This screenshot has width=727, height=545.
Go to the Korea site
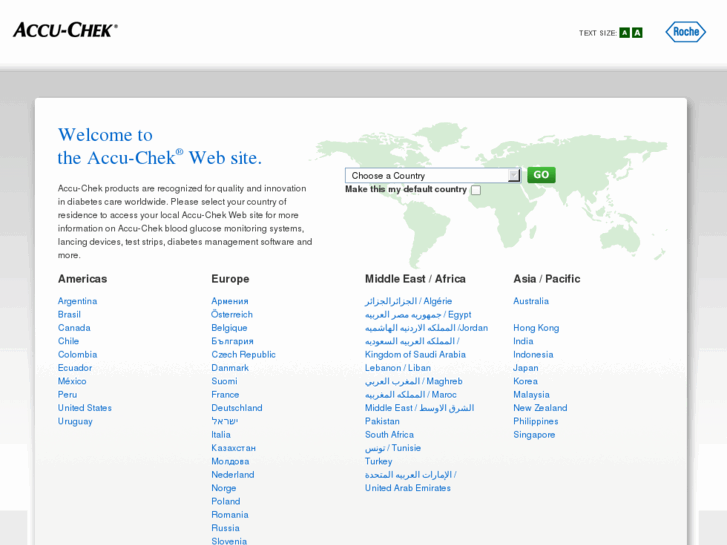[x=525, y=381]
